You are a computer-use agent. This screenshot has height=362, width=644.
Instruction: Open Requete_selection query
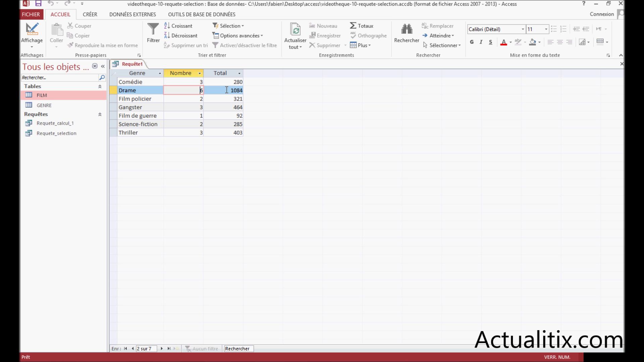coord(64,133)
